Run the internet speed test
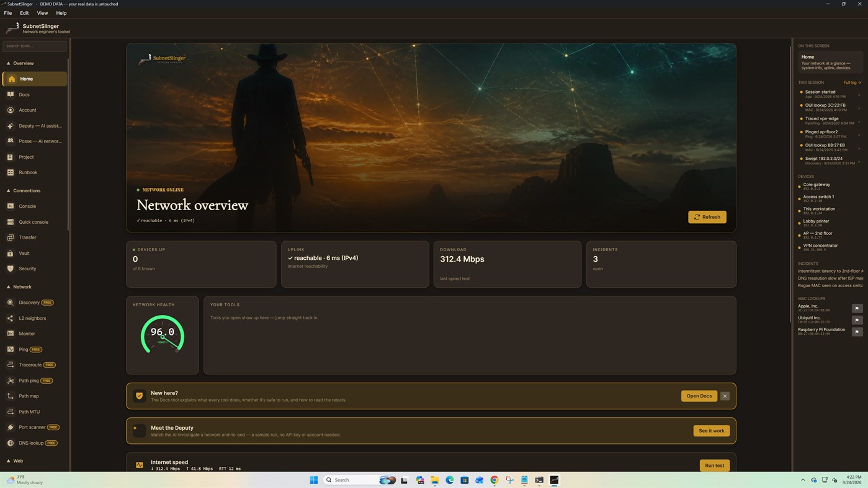 pos(714,465)
